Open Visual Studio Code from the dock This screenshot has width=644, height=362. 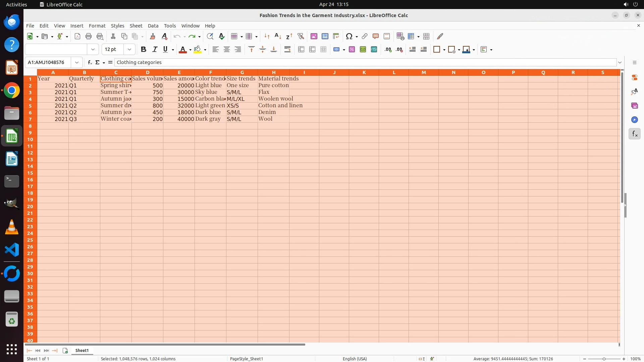pyautogui.click(x=12, y=250)
